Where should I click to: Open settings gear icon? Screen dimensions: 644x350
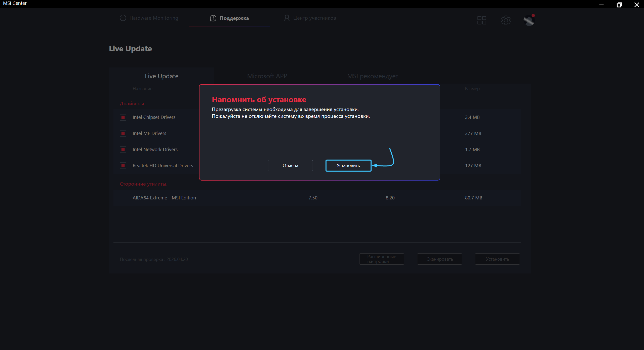point(506,20)
